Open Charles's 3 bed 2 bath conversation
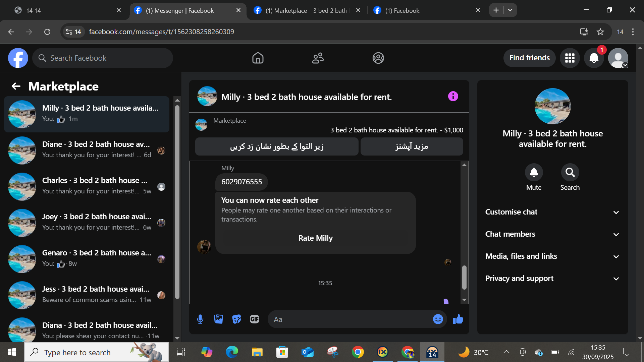 [x=87, y=186]
